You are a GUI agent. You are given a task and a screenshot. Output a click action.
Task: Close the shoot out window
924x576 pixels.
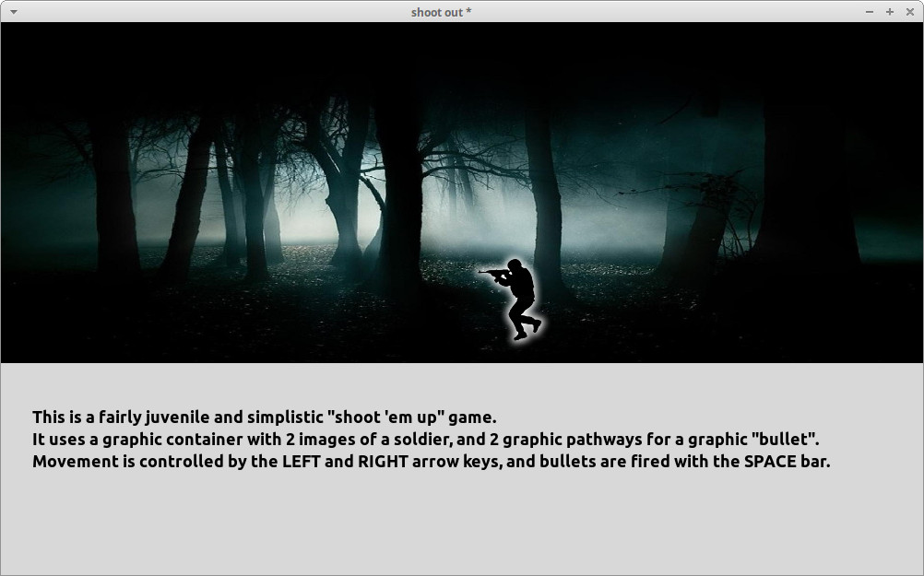click(x=910, y=12)
